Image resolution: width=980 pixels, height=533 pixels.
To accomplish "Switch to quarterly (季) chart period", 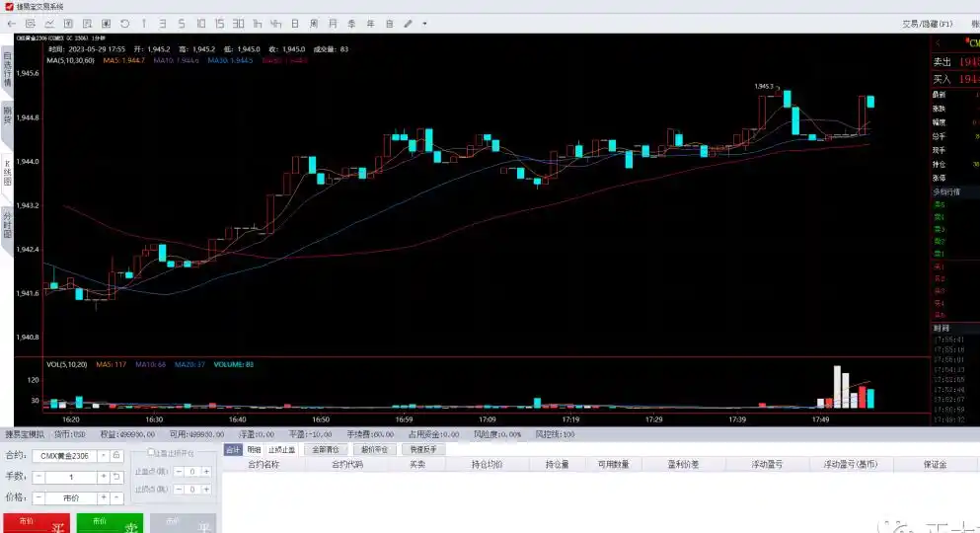I will [351, 24].
